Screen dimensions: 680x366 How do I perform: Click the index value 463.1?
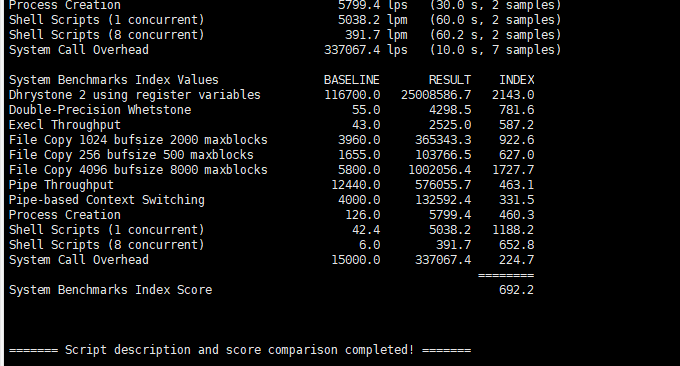click(x=517, y=185)
